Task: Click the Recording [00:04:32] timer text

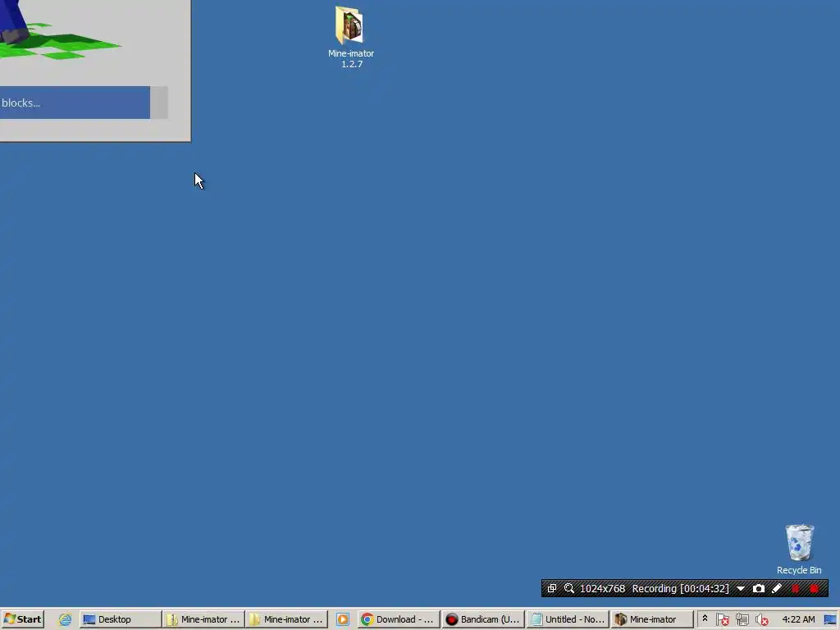Action: click(680, 588)
